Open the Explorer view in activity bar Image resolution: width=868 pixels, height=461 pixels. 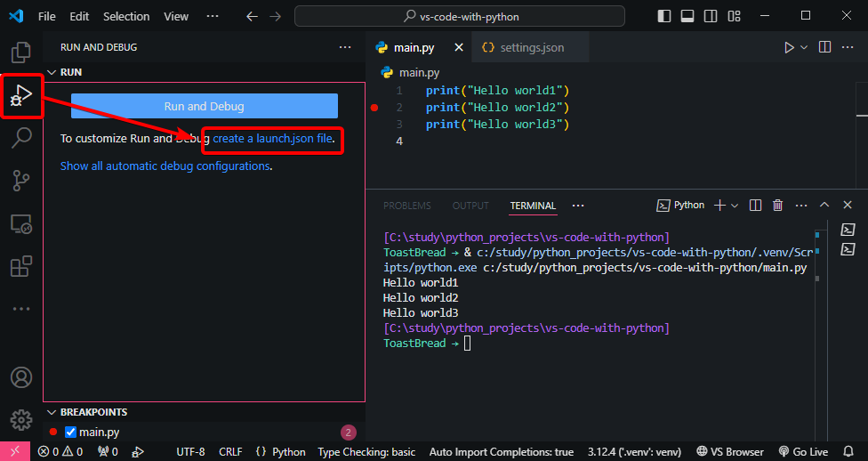tap(21, 53)
